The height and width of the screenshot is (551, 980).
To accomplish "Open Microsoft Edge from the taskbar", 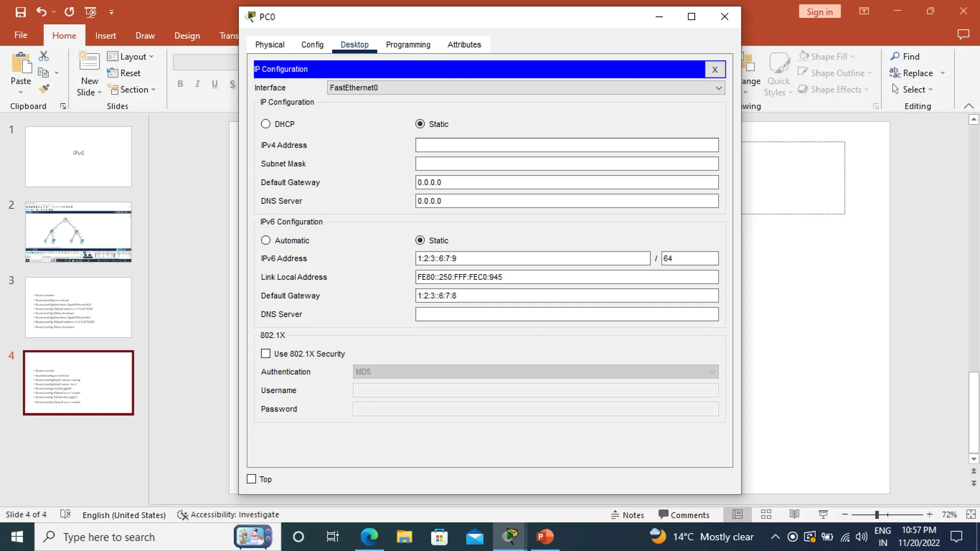I will pyautogui.click(x=369, y=537).
